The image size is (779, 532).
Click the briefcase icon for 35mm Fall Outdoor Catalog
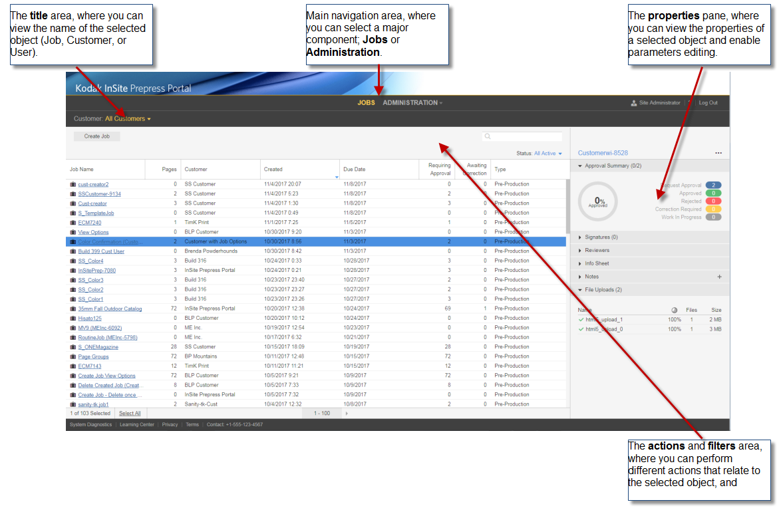tap(73, 309)
